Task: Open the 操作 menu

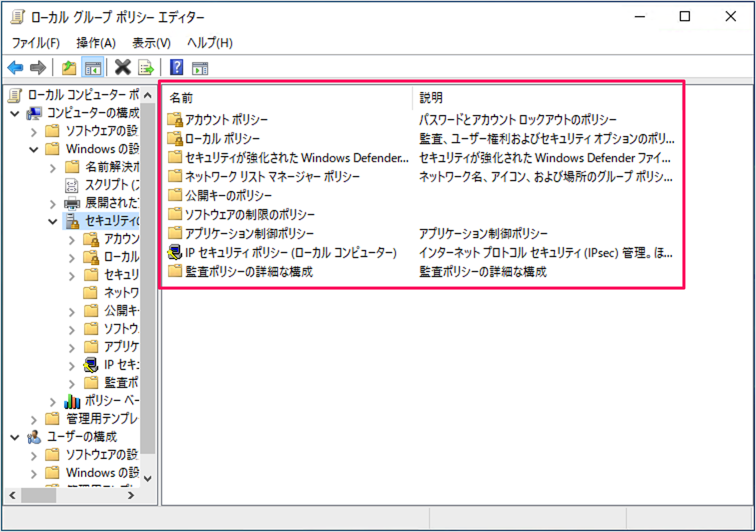Action: (95, 43)
